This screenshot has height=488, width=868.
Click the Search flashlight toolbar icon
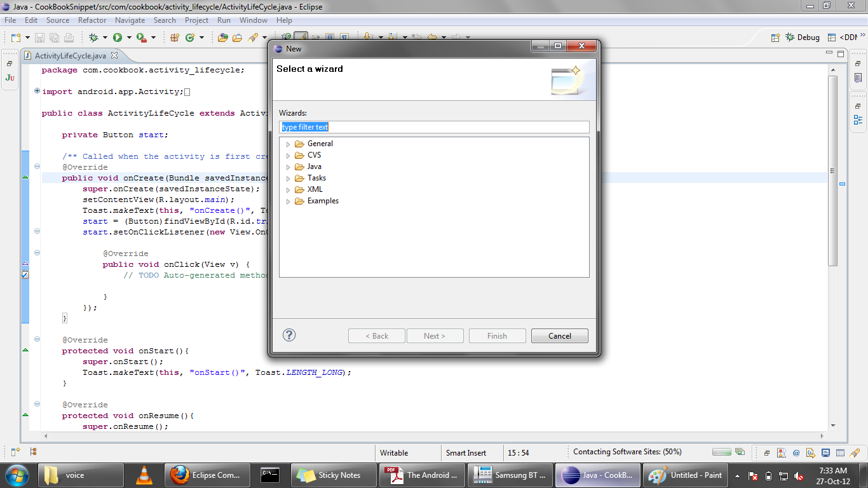pos(252,37)
